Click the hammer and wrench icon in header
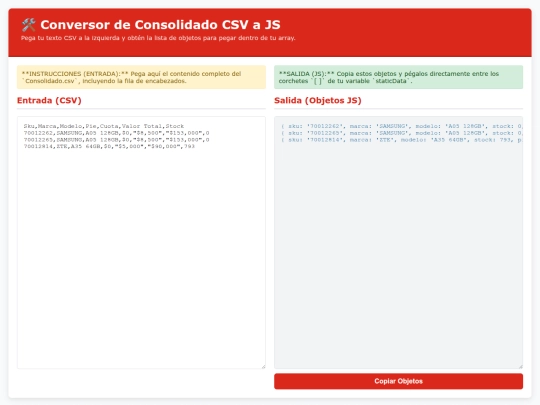Image resolution: width=540 pixels, height=405 pixels. 29,25
